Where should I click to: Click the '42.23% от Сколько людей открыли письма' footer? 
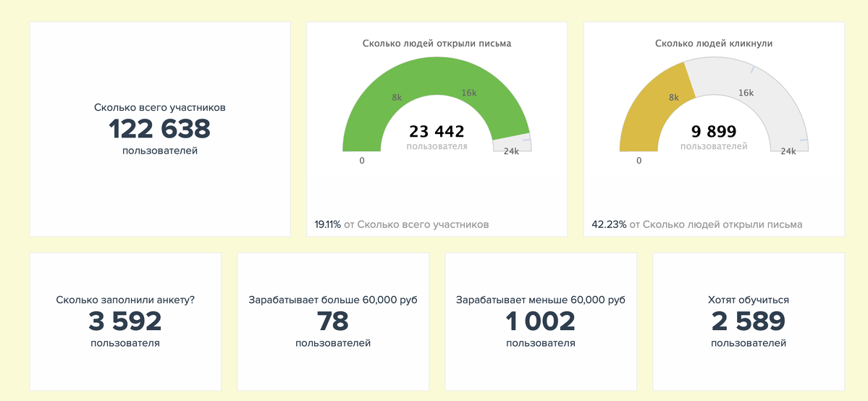pos(696,224)
